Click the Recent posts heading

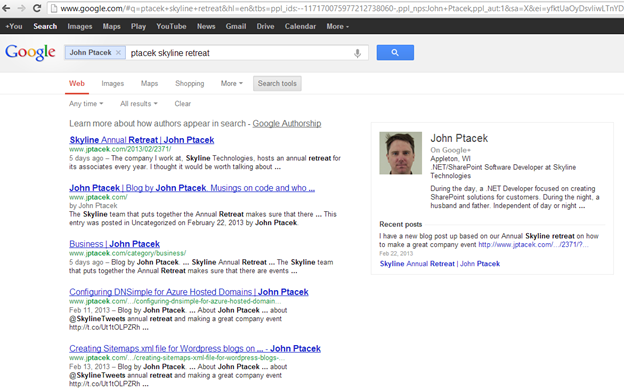click(x=400, y=224)
